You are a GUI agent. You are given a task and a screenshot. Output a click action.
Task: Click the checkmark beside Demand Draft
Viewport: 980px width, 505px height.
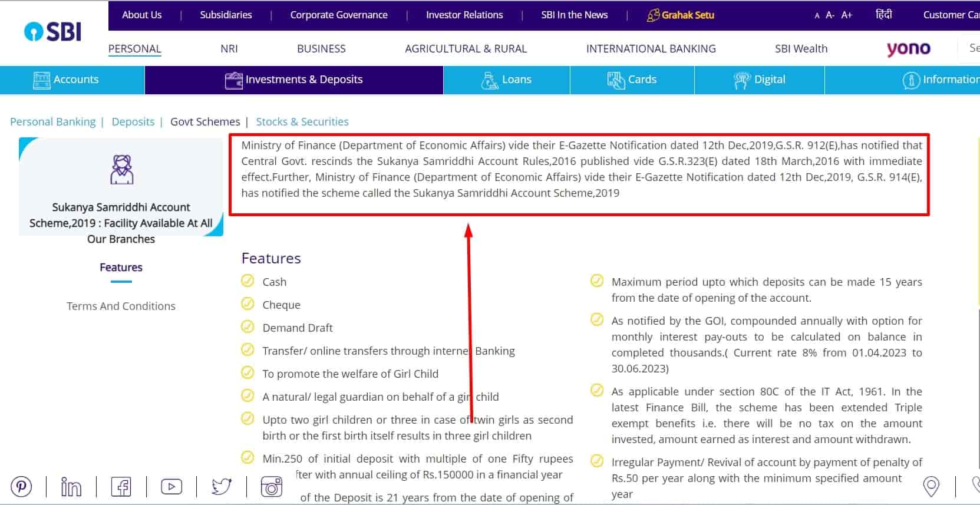click(248, 327)
